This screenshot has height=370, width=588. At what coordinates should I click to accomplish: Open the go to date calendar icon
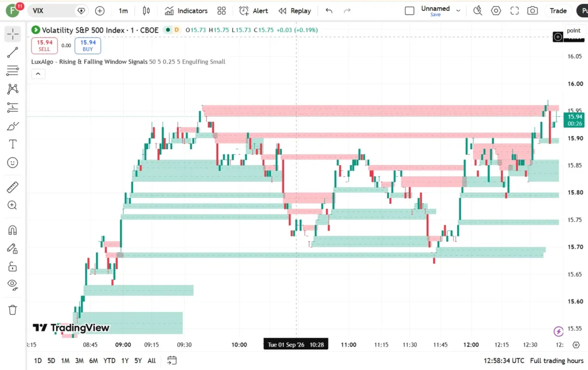(172, 361)
